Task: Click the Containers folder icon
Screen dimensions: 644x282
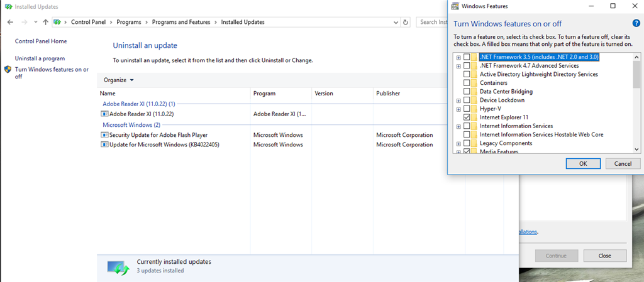Action: [475, 83]
